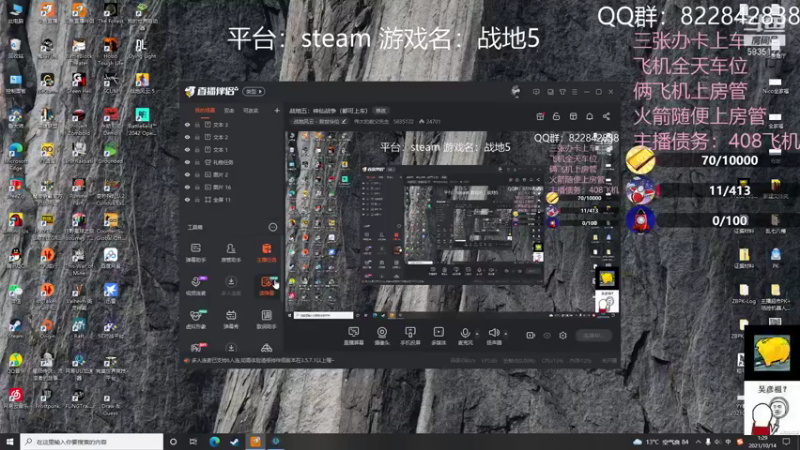The height and width of the screenshot is (450, 800).
Task: Add a new scene with the plus button
Action: (277, 110)
